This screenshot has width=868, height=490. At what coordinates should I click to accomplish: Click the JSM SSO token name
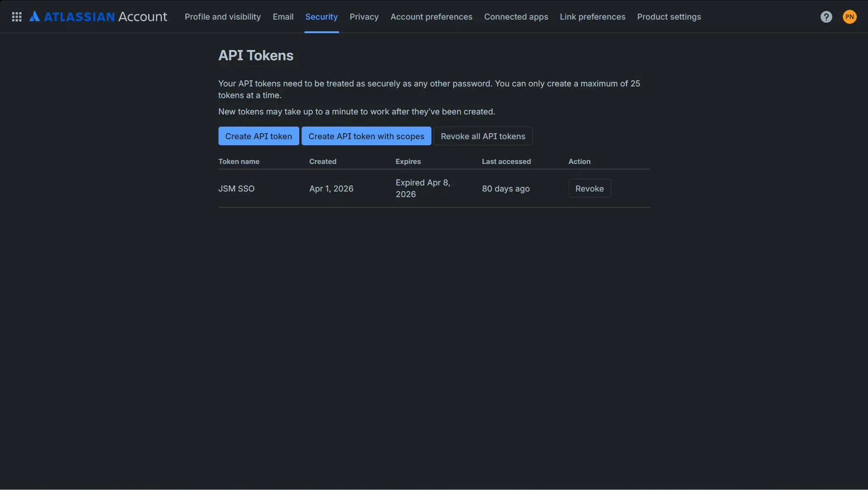pos(236,189)
